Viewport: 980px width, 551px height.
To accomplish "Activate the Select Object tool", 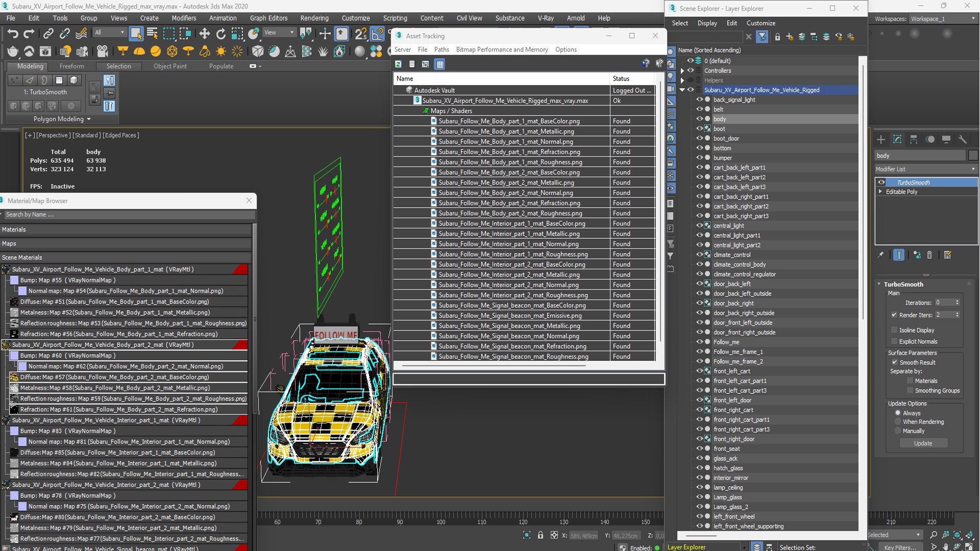I will pos(136,34).
